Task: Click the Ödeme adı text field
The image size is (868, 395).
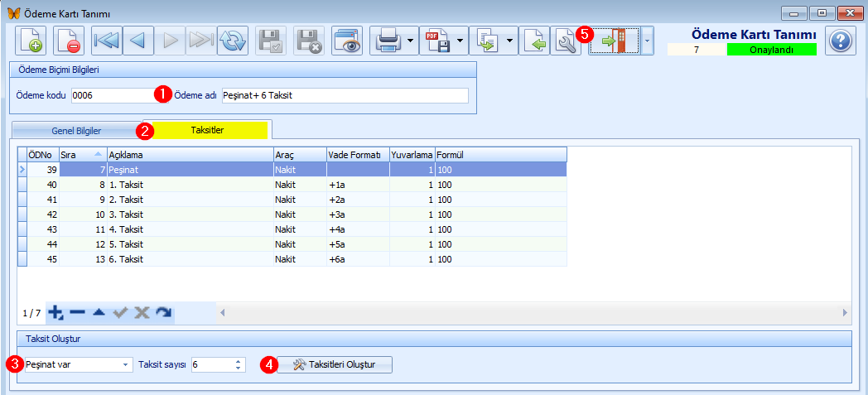Action: 345,95
